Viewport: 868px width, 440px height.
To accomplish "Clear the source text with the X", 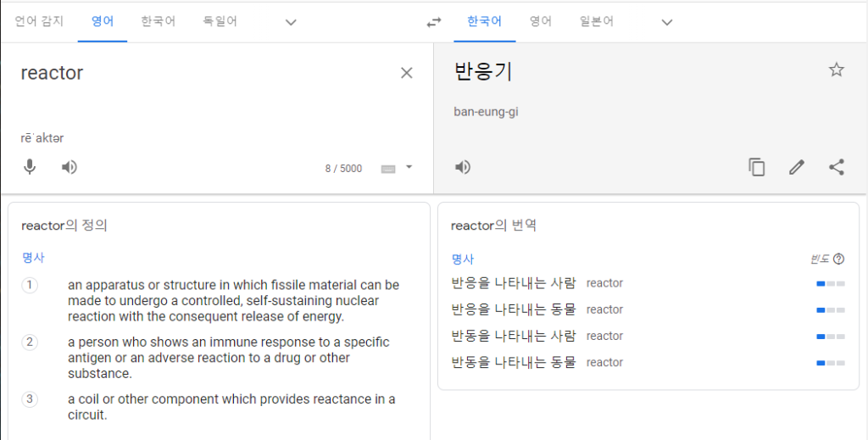I will [x=406, y=73].
